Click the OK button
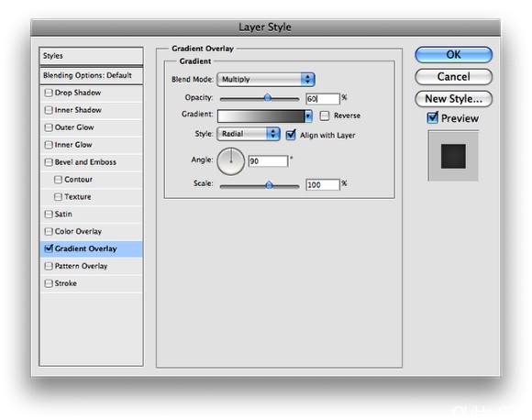Viewport: 532px width, 420px height. click(x=453, y=55)
